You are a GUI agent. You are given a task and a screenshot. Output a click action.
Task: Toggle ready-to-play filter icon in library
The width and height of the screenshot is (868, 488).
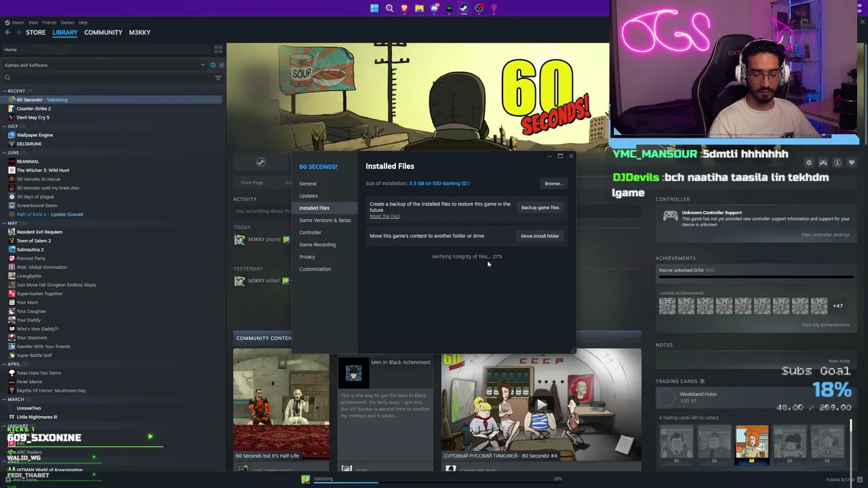(x=221, y=65)
